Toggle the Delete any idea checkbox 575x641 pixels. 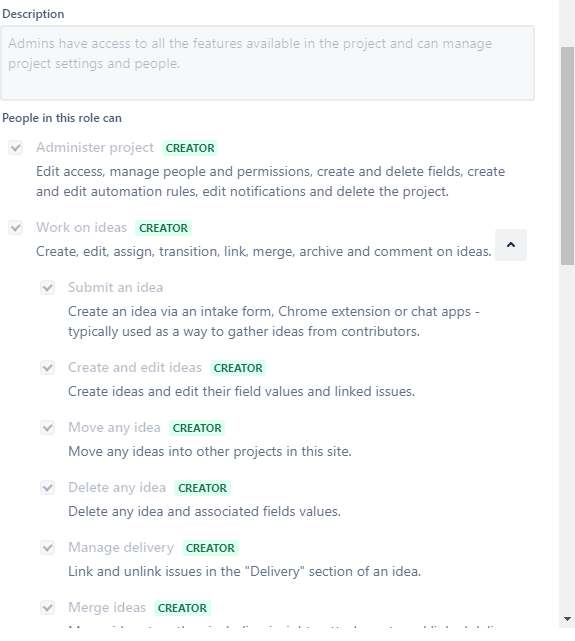coord(47,488)
